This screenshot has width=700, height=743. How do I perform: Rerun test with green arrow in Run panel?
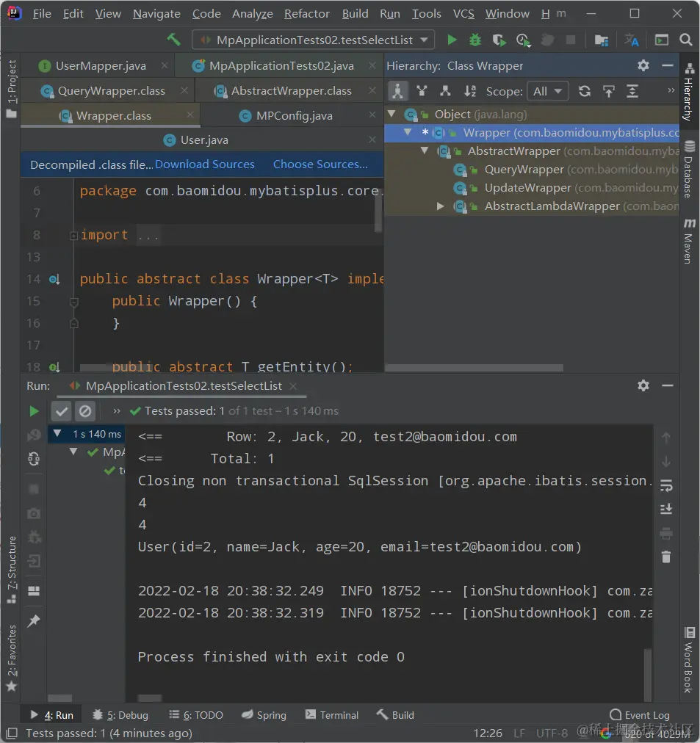coord(34,411)
